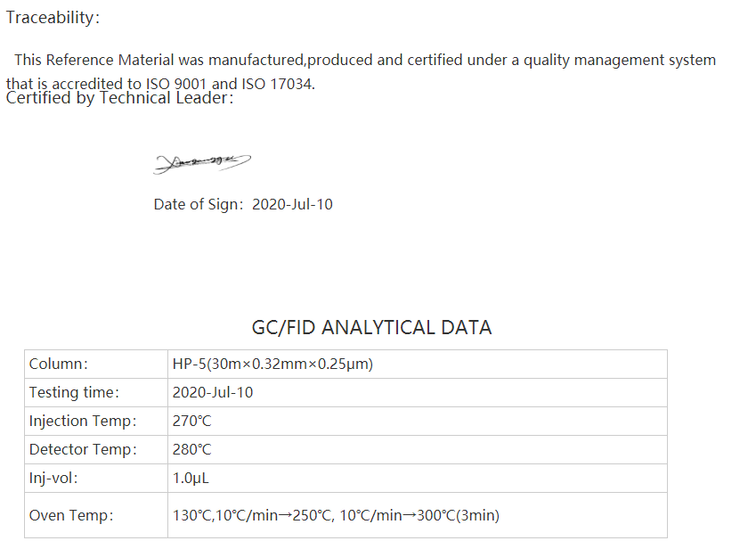Select the Oven Temp label cell
This screenshot has height=549, width=756.
[x=96, y=515]
